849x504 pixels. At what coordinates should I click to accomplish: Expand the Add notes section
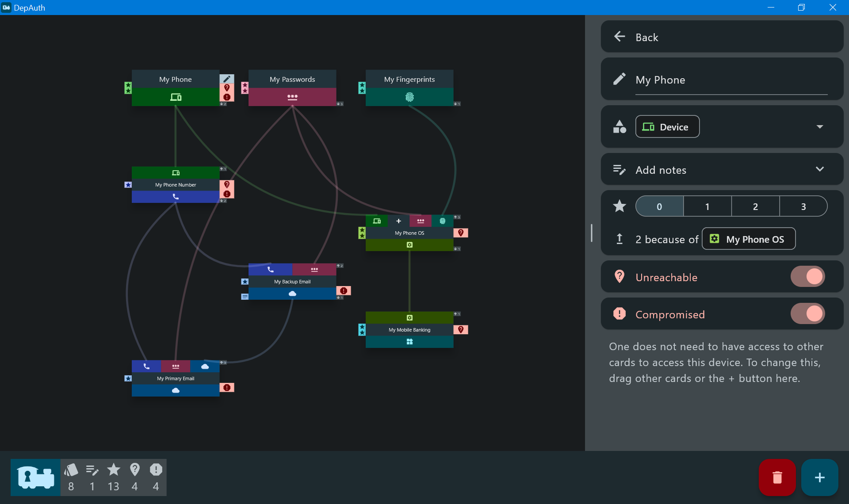click(722, 169)
